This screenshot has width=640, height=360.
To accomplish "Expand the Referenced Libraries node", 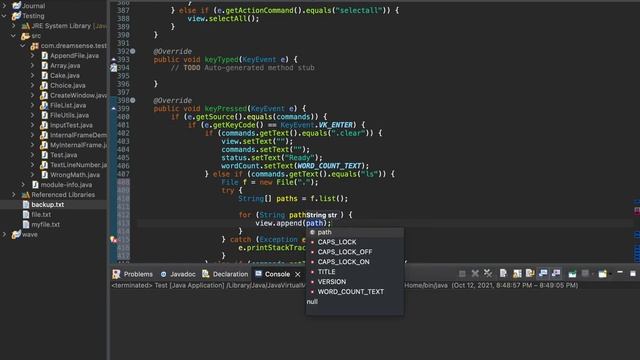I will (x=13, y=195).
